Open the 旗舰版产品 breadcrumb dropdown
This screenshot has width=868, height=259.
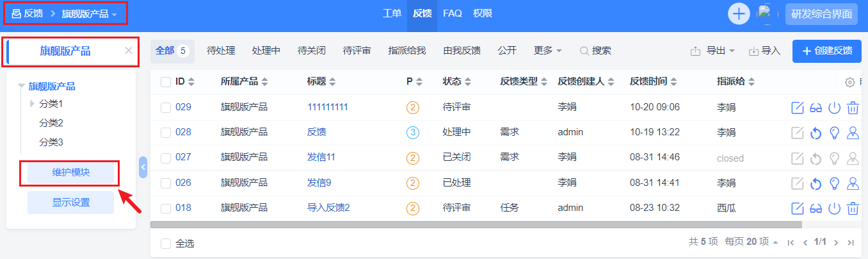point(90,13)
